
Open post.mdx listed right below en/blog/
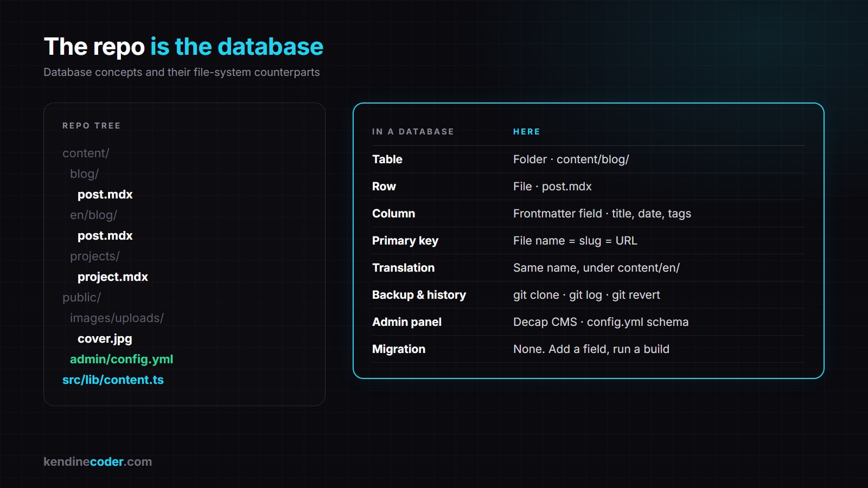pos(105,236)
